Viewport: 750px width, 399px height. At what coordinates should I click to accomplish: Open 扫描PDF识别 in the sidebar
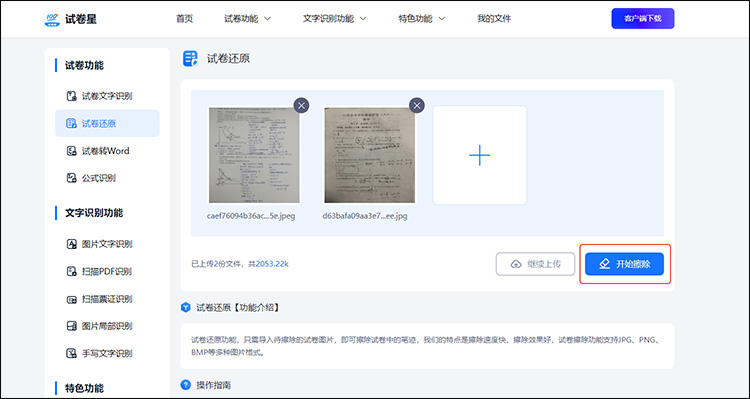[107, 271]
